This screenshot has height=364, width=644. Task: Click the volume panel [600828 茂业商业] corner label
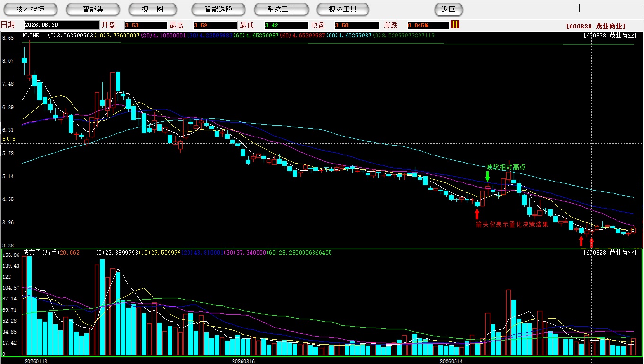pyautogui.click(x=610, y=252)
